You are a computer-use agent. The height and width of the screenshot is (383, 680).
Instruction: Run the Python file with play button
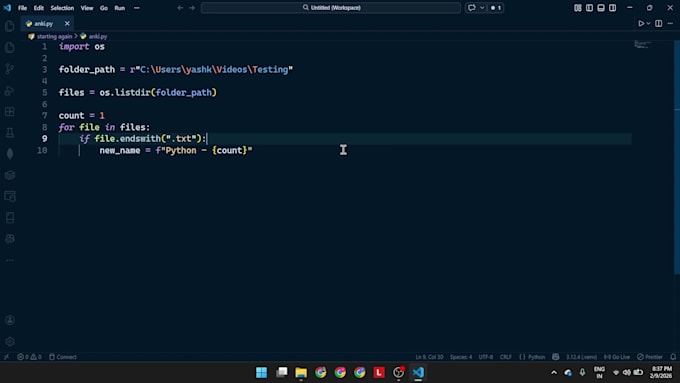(641, 23)
